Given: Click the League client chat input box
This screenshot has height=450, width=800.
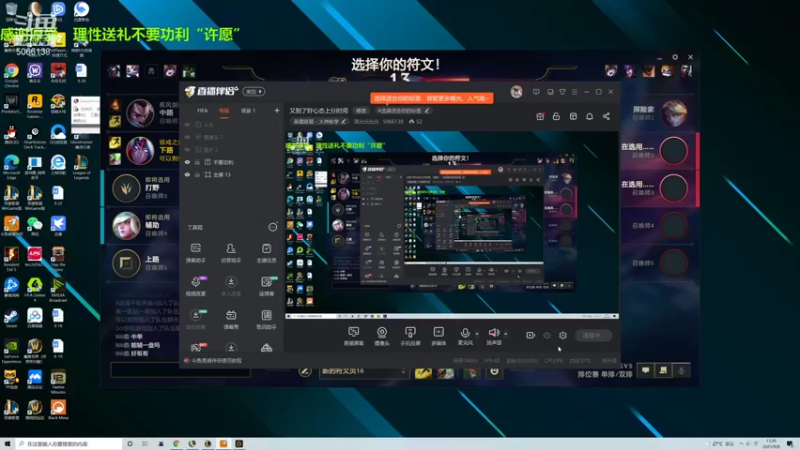Looking at the screenshot, I should pyautogui.click(x=181, y=370).
